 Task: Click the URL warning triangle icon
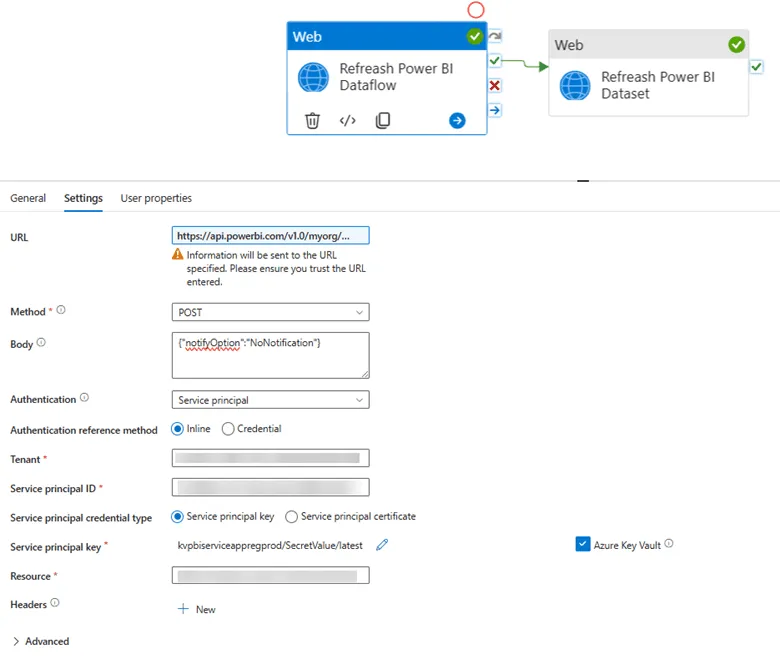click(x=178, y=255)
